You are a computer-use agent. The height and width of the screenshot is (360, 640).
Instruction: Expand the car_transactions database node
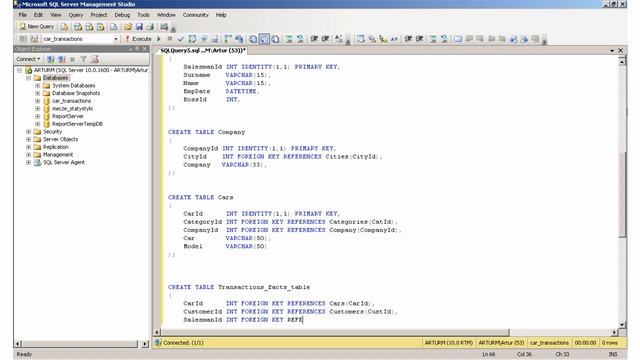(x=38, y=101)
